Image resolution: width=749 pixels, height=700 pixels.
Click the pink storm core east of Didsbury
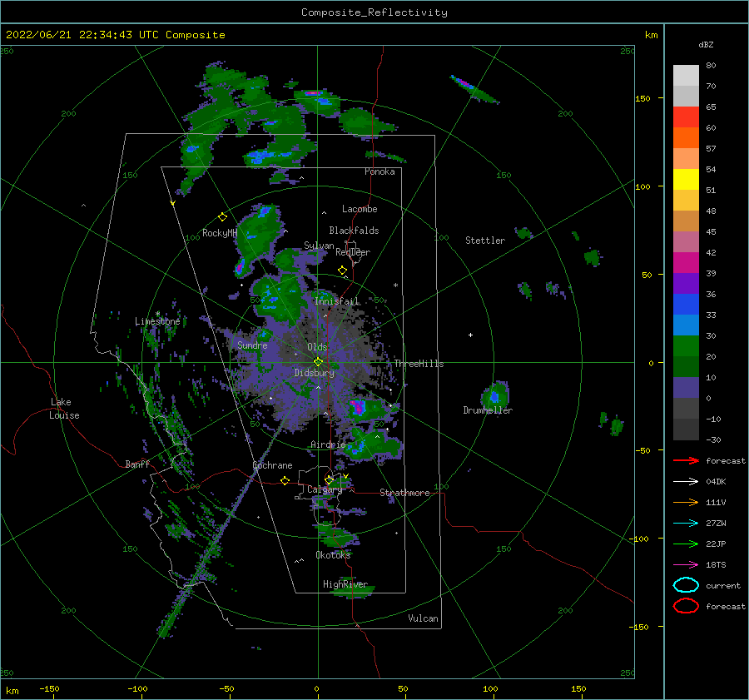(357, 407)
